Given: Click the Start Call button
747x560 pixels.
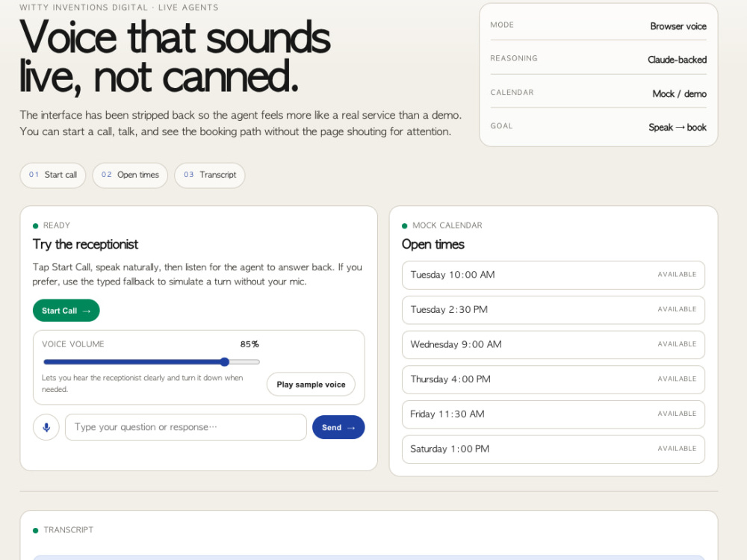Looking at the screenshot, I should point(66,311).
